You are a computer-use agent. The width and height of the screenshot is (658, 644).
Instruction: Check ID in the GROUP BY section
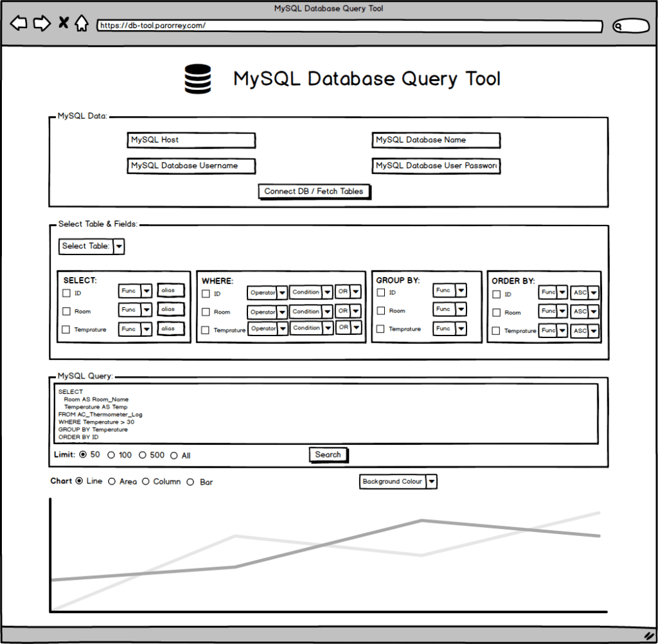[381, 292]
